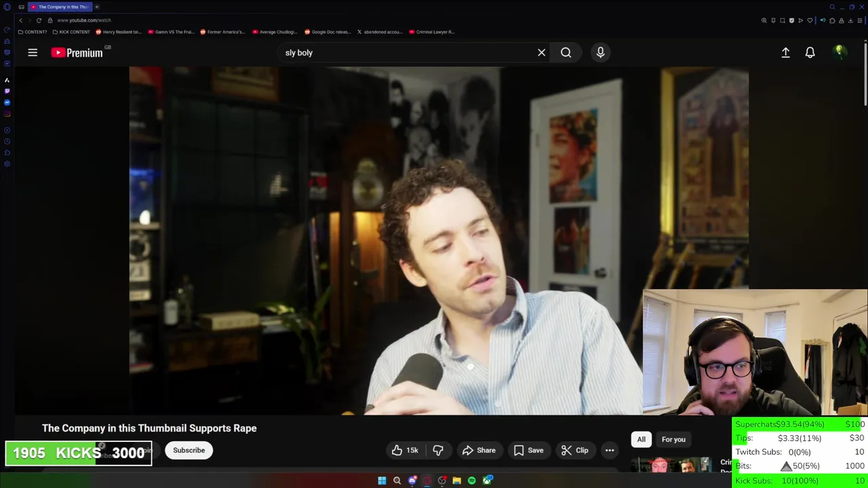Open the 'Criminal Lawyer R...' bookmark
Screen dimensions: 868x488
[x=431, y=32]
